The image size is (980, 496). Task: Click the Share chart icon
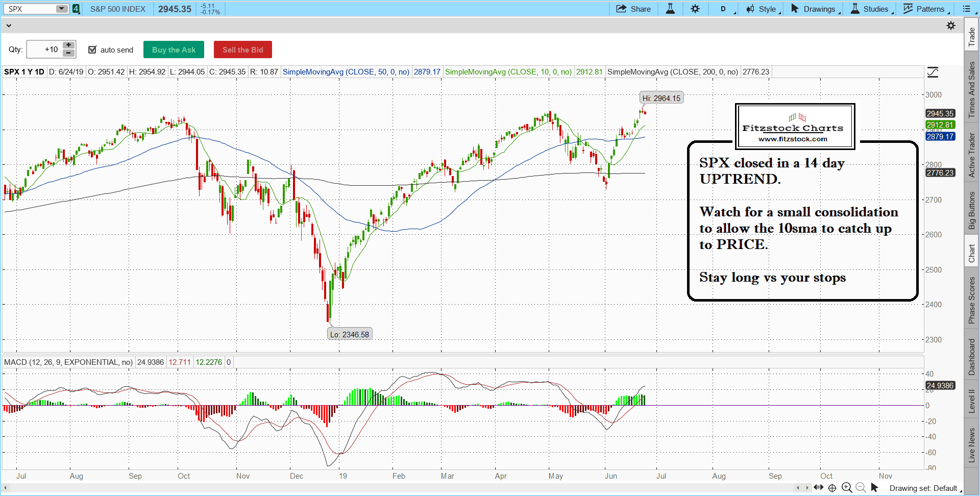[x=633, y=9]
